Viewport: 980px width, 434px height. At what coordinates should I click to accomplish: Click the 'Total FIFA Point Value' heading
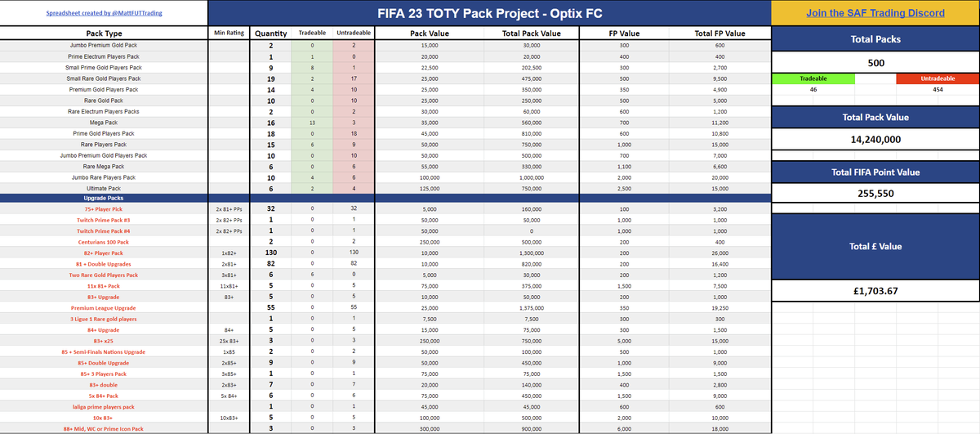[875, 172]
